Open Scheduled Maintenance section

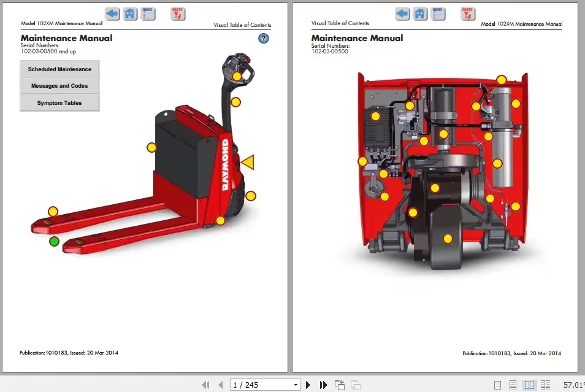(59, 69)
